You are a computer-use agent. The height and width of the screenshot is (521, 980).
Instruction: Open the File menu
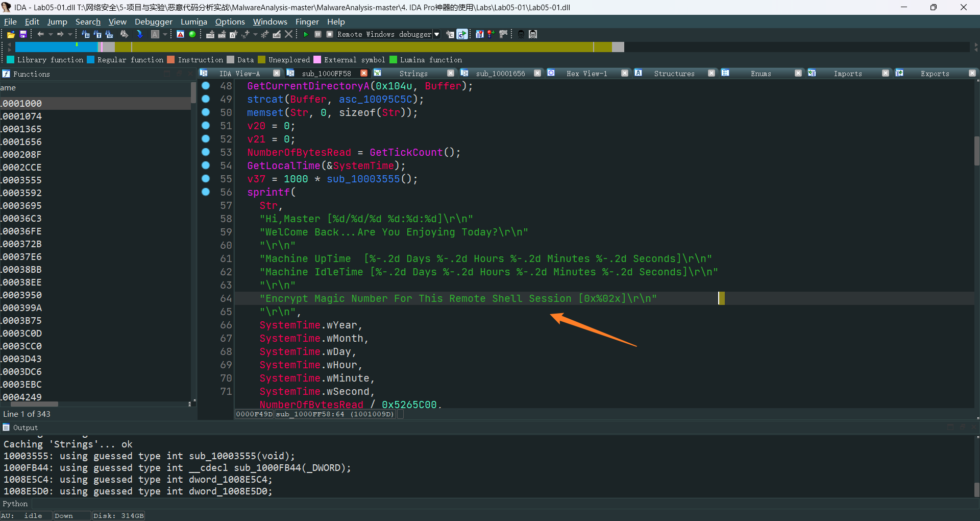pos(10,21)
